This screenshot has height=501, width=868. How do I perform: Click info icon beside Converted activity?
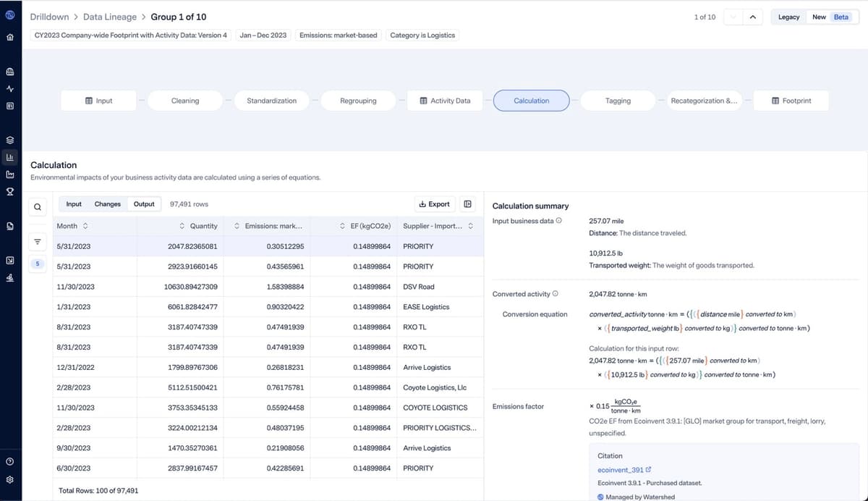556,294
